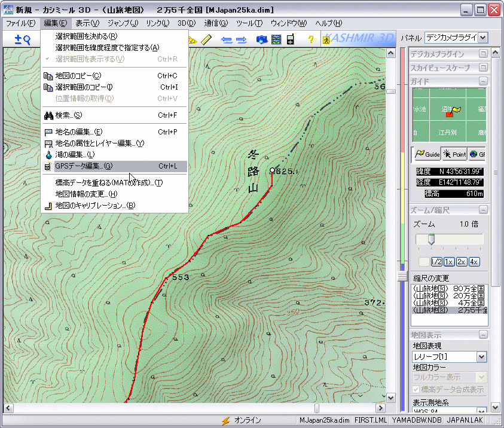The width and height of the screenshot is (504, 428).
Task: Click the yellow question mark help icon
Action: point(310,39)
